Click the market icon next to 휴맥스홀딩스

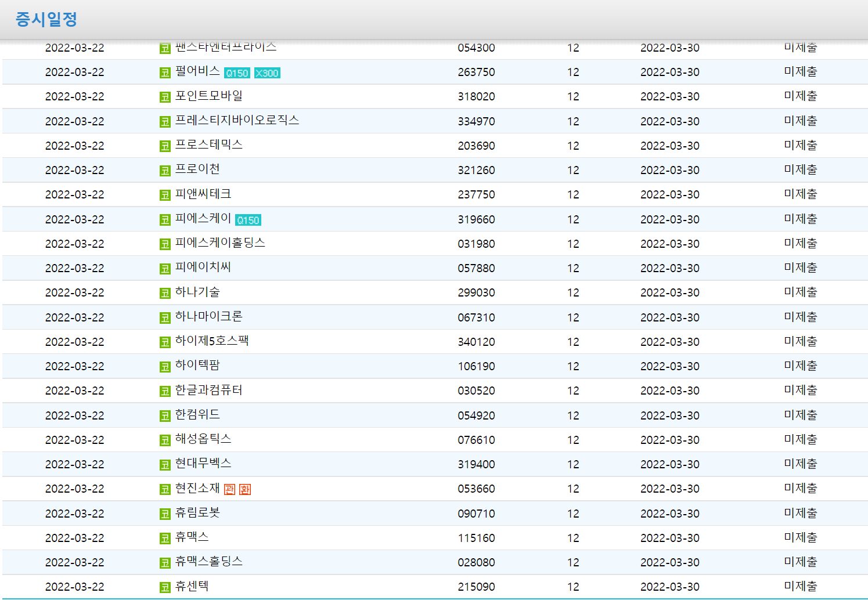coord(165,563)
